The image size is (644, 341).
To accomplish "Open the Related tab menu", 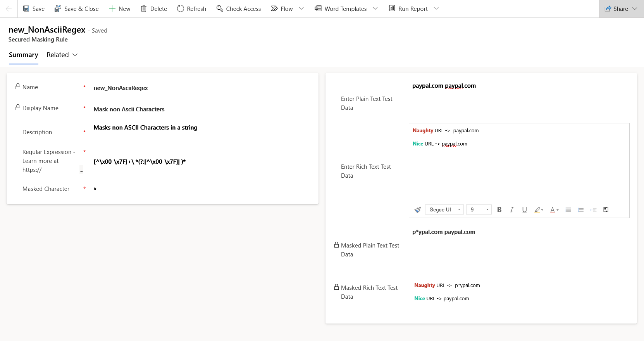I will 62,55.
